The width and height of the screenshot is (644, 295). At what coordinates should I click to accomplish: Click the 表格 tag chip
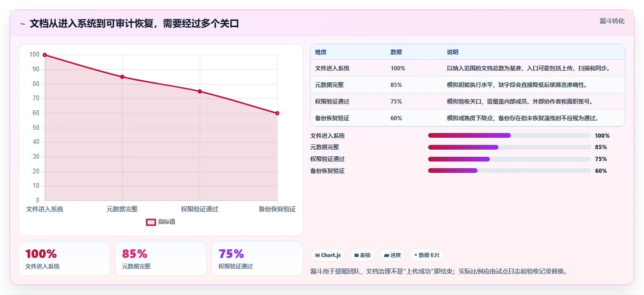(x=362, y=255)
